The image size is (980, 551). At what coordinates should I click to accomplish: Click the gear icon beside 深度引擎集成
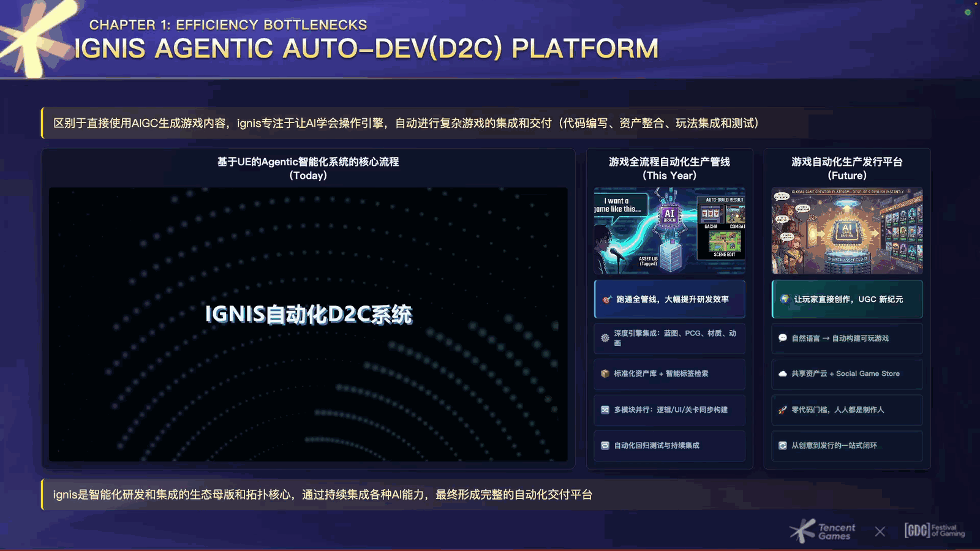click(x=605, y=338)
